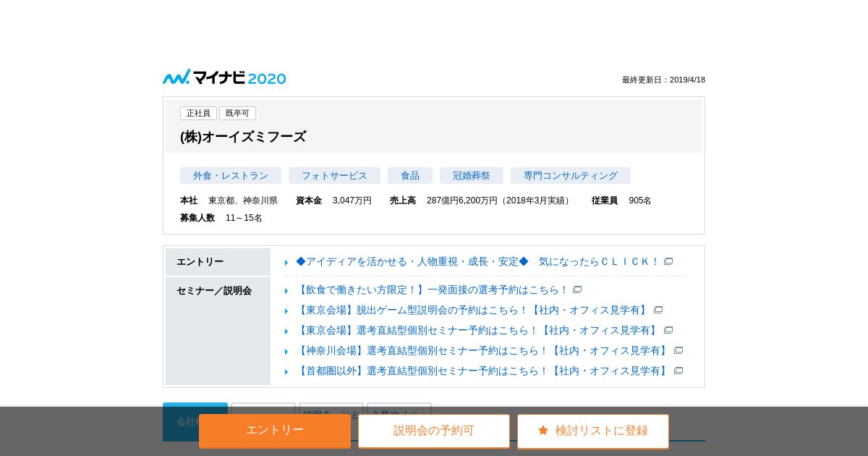Click arrow bullet before 神奈川会場 link

[286, 352]
